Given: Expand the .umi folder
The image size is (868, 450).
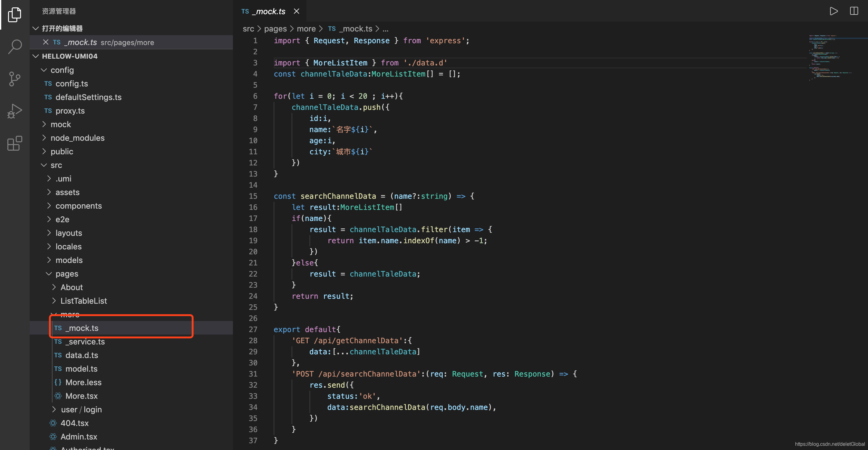Looking at the screenshot, I should (49, 178).
